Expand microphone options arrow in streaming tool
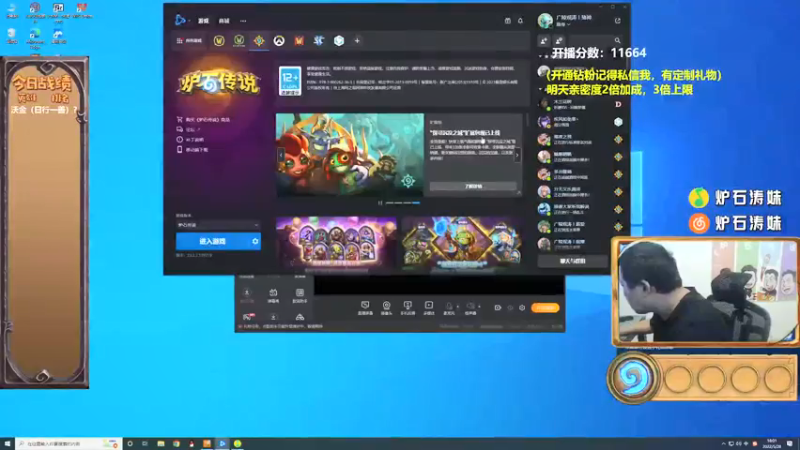This screenshot has width=800, height=450. [458, 306]
